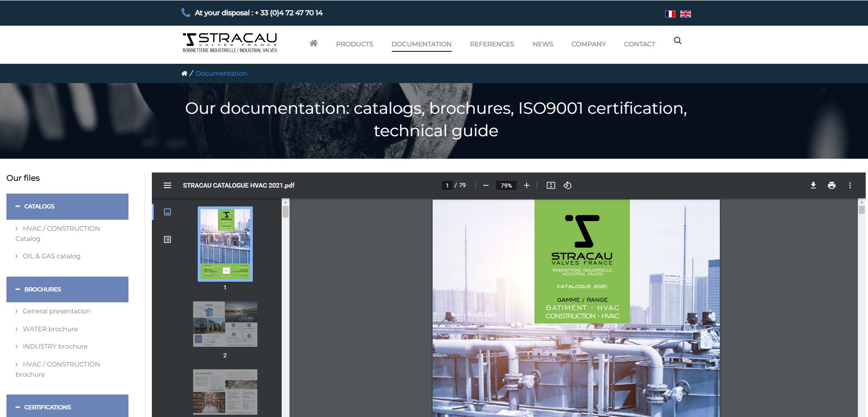Open the DOCUMENTATION menu item

pos(422,44)
